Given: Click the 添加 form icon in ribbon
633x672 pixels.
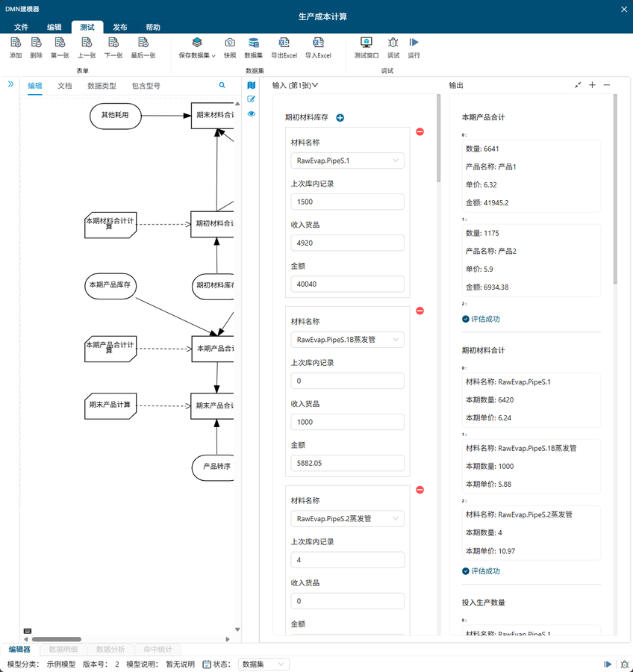Looking at the screenshot, I should coord(16,43).
